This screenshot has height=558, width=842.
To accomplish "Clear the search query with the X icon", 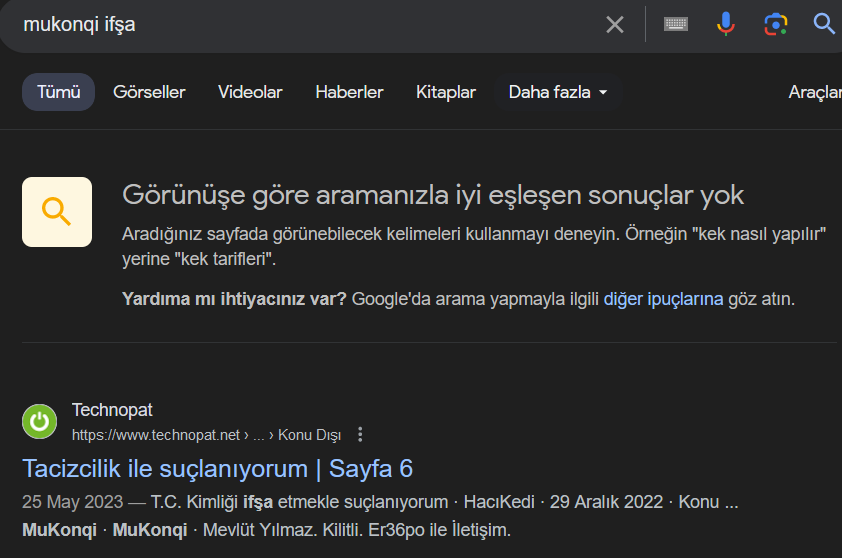I will click(x=615, y=24).
